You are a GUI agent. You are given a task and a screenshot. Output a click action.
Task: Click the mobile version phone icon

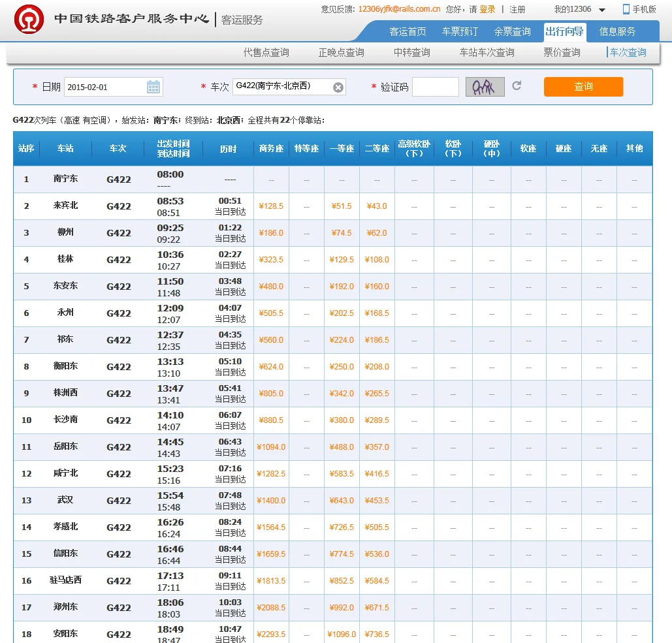[x=626, y=9]
